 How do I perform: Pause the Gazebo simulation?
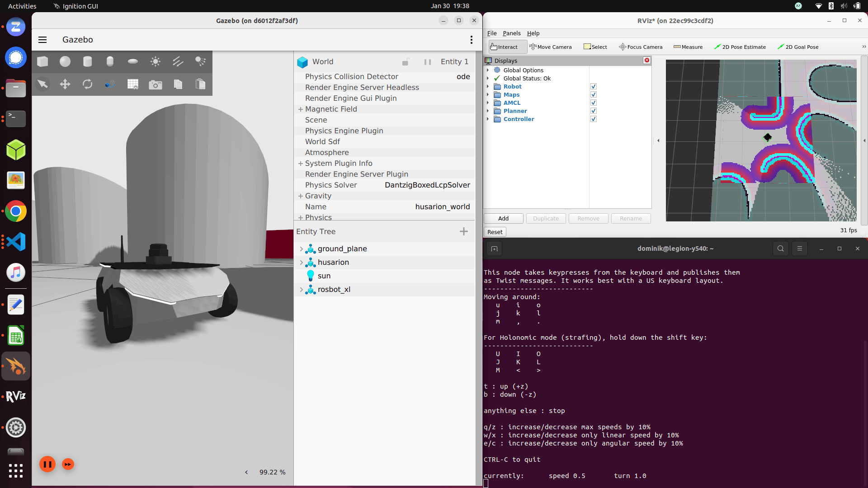[x=47, y=464]
